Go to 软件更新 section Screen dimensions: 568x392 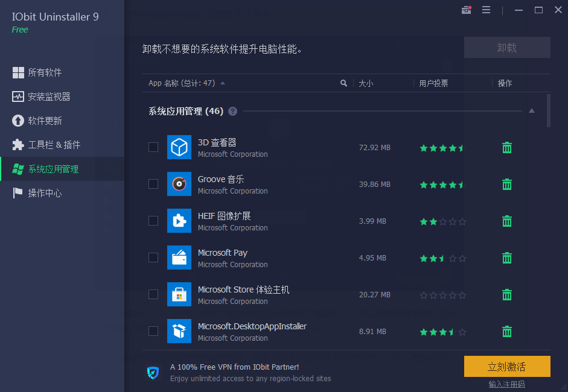click(x=62, y=121)
